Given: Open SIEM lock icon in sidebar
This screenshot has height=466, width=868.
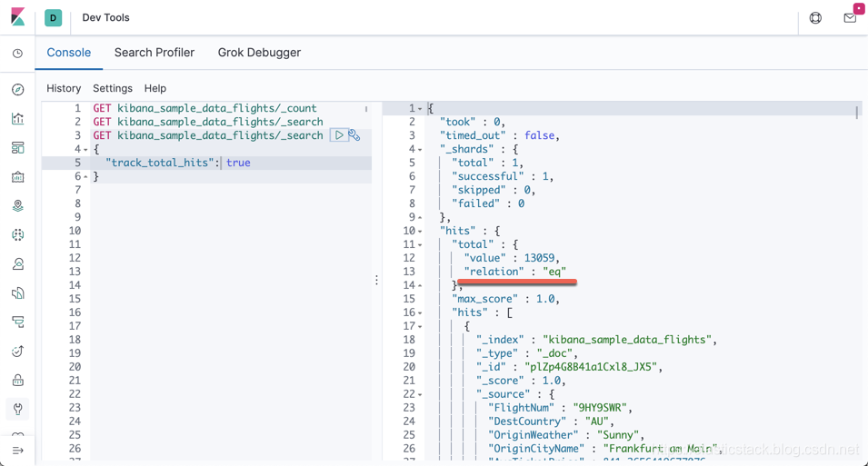Looking at the screenshot, I should tap(17, 381).
